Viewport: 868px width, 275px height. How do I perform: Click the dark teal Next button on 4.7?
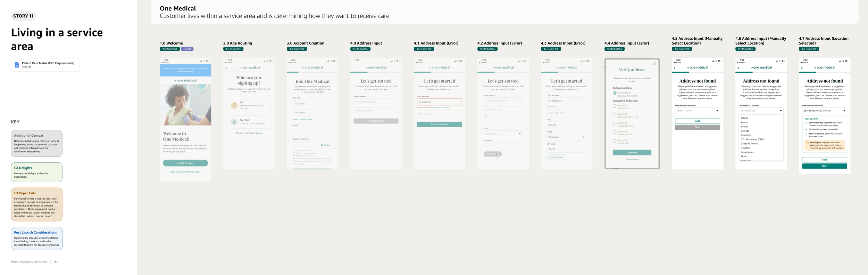point(825,166)
